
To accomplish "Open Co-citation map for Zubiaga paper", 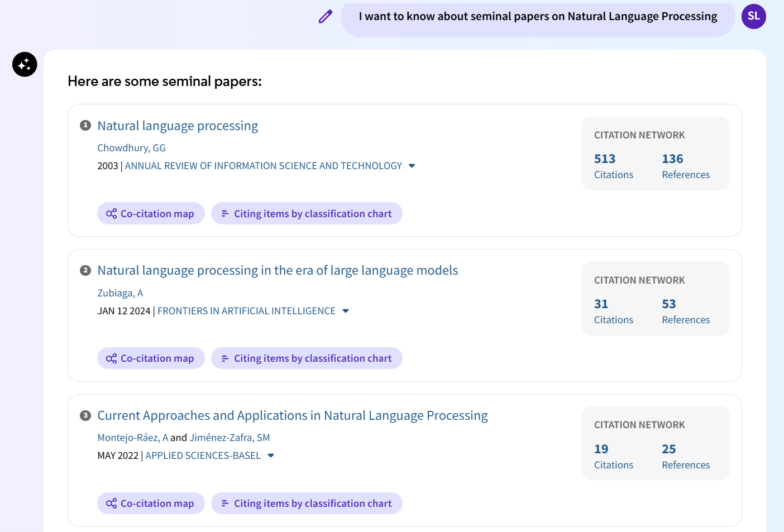I will pos(151,358).
